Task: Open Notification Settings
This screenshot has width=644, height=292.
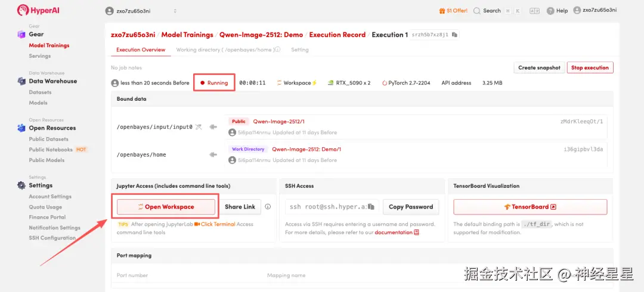Action: [x=55, y=228]
